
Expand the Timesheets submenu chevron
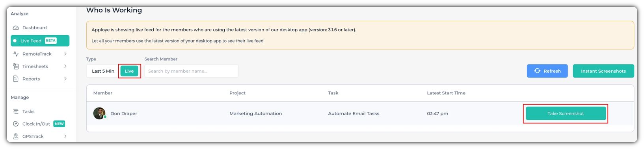coord(65,66)
